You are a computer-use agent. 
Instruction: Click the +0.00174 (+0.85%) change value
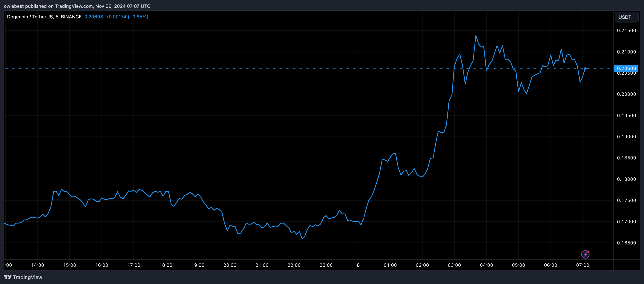tap(127, 17)
